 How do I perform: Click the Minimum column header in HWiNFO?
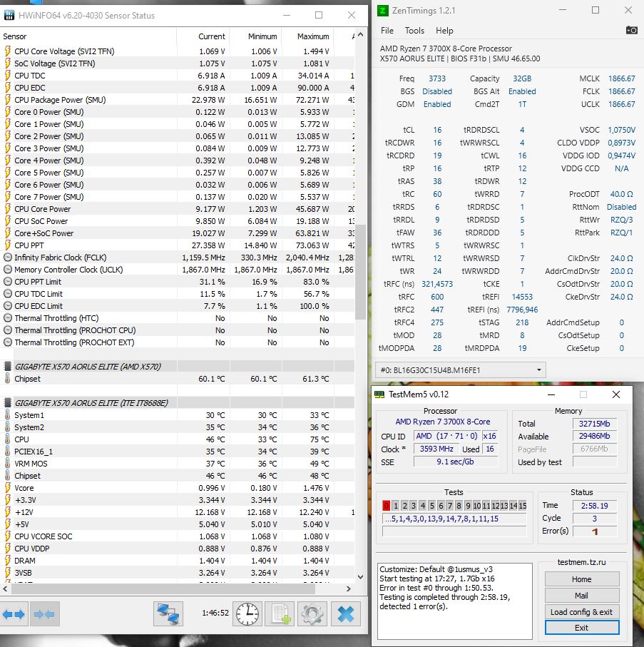tap(255, 36)
